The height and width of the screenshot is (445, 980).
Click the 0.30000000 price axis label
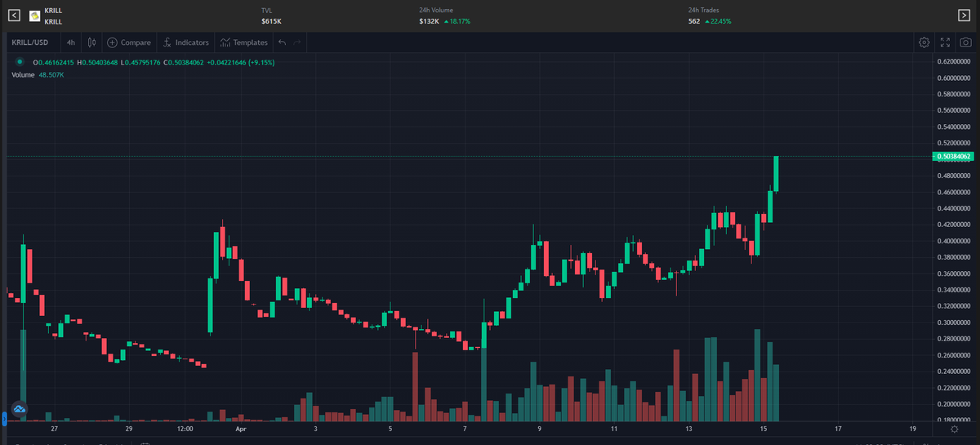(954, 323)
